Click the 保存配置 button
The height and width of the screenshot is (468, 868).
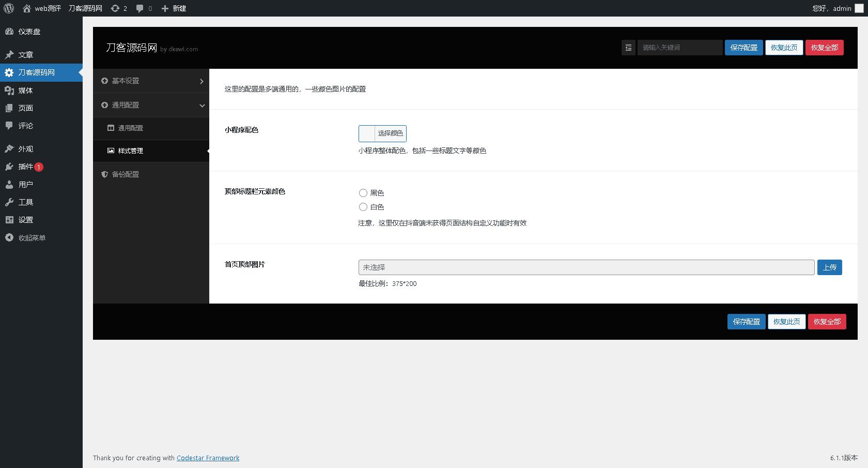[x=743, y=47]
